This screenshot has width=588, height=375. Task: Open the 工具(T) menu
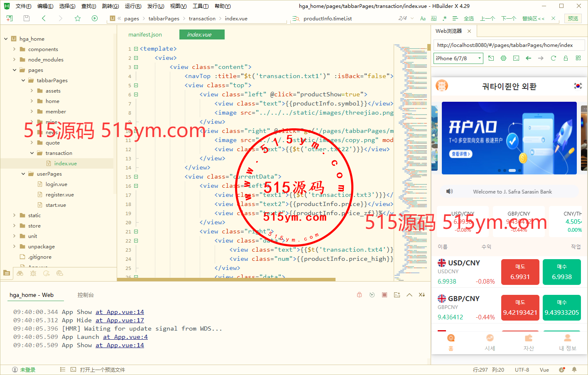(200, 6)
